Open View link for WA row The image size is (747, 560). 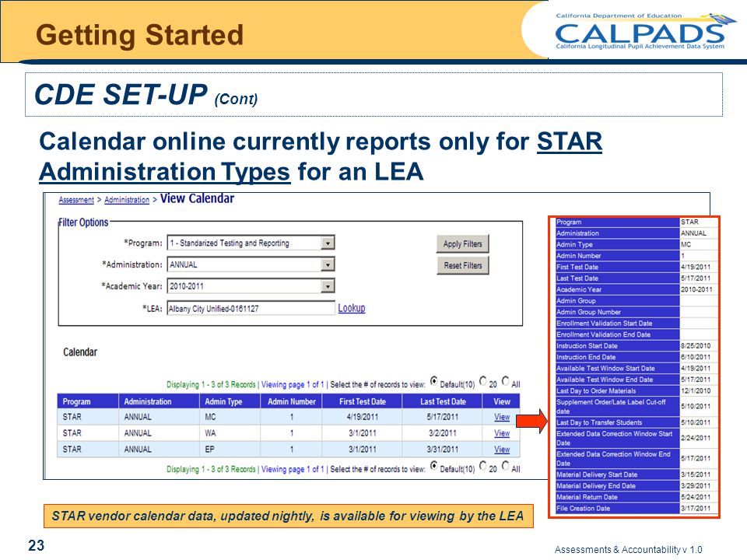(x=502, y=433)
